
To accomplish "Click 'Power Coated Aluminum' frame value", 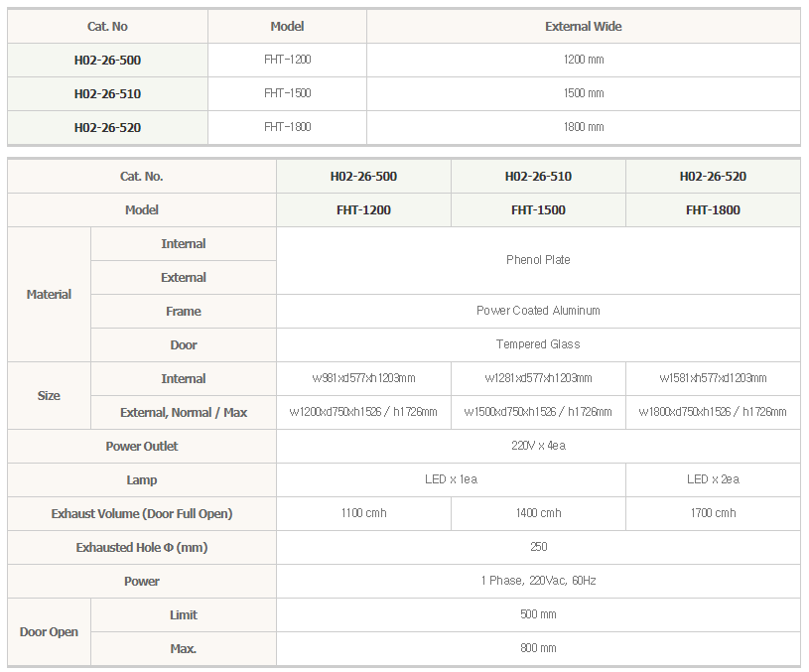I will (x=538, y=311).
